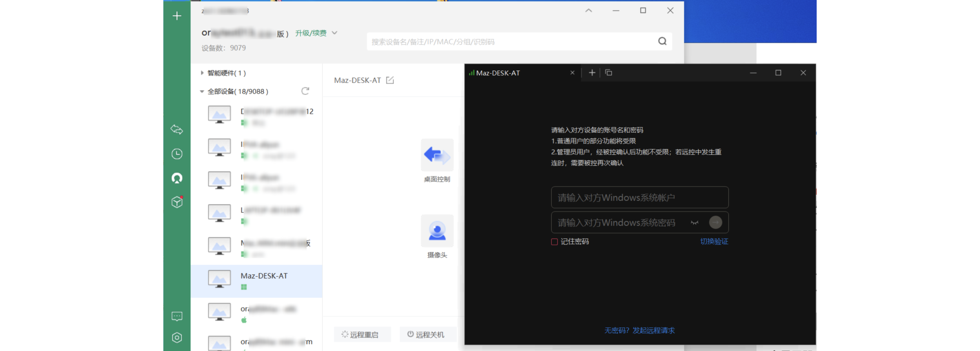Click the window duplicate icon beside plus
This screenshot has width=980, height=351.
point(608,73)
